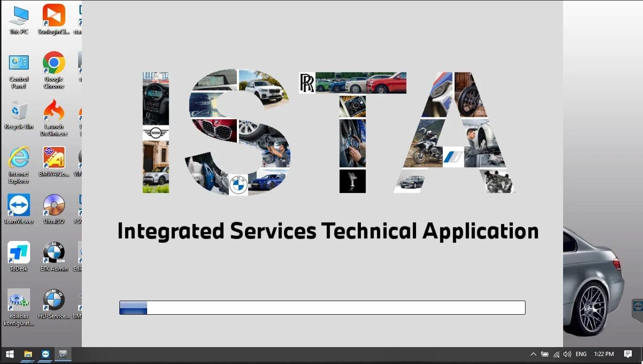Select the Internet Explorer desktop icon

pos(19,165)
